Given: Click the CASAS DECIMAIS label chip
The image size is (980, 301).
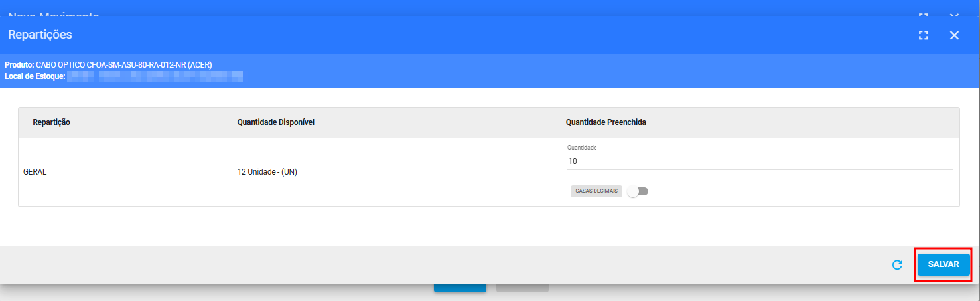Looking at the screenshot, I should click(596, 191).
